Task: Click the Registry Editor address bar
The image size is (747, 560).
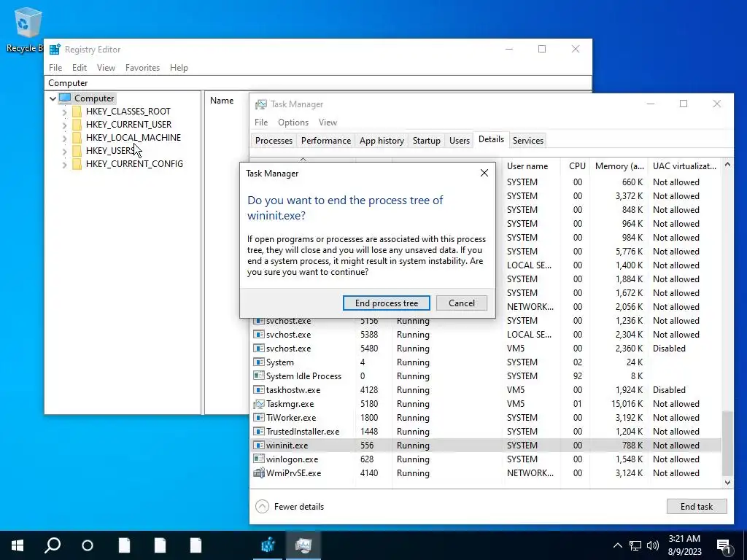Action: (x=318, y=83)
